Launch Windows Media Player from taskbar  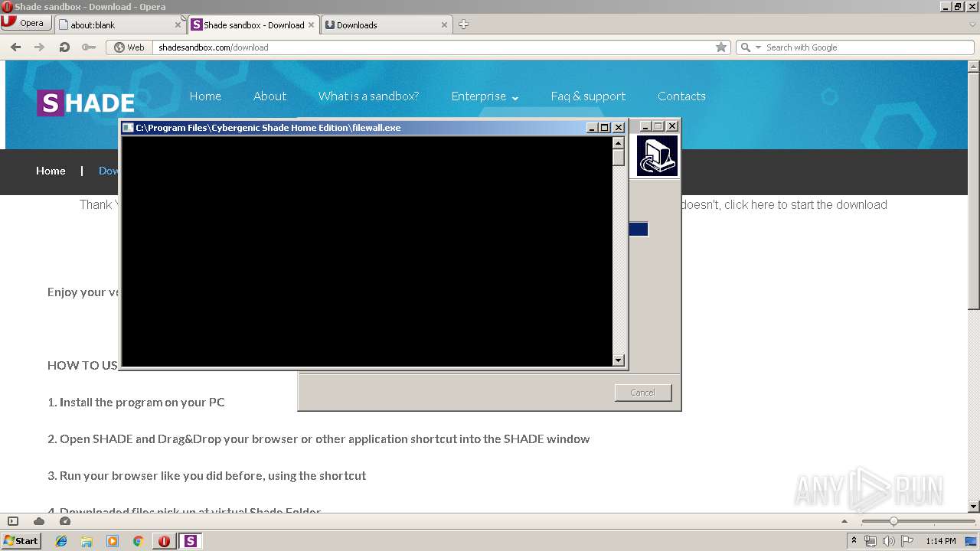click(113, 541)
